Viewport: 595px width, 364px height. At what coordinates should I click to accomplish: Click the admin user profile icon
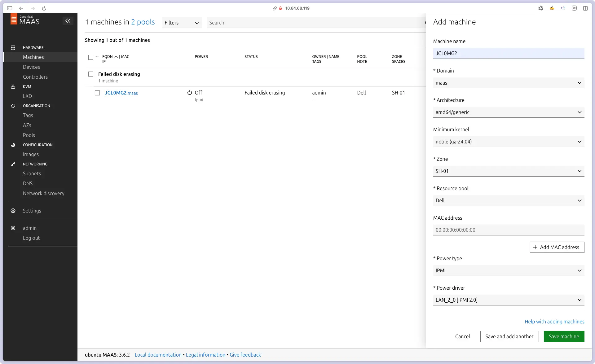click(x=13, y=228)
